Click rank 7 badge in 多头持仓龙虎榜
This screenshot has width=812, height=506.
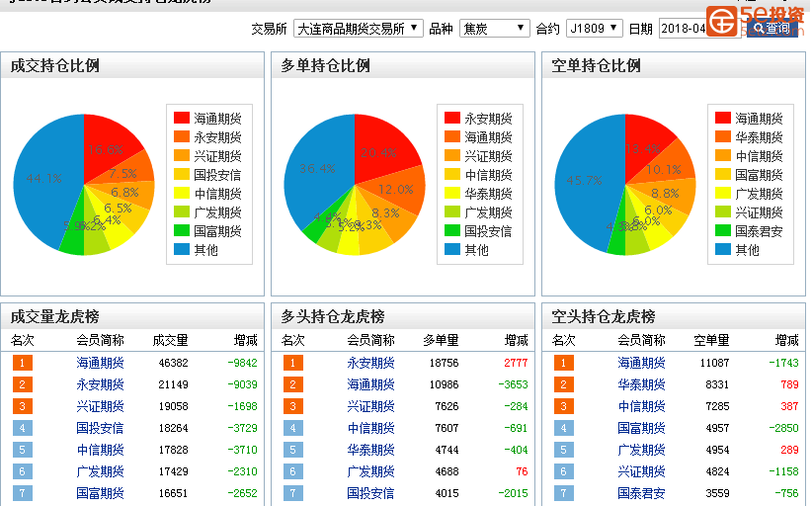coord(293,493)
